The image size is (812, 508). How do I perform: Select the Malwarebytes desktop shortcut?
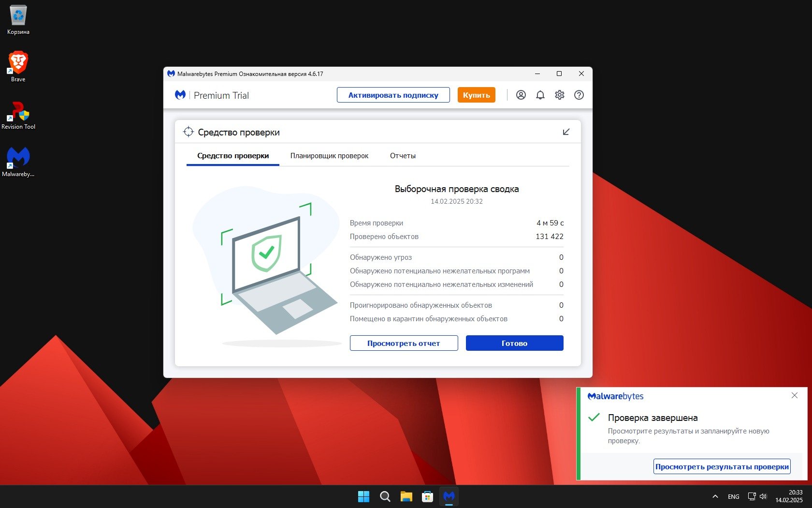18,162
